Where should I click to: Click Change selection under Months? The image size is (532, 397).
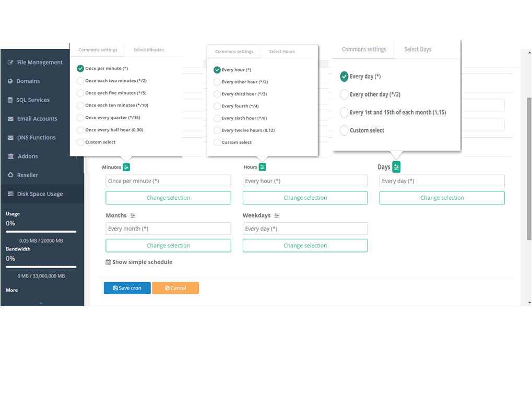(168, 246)
